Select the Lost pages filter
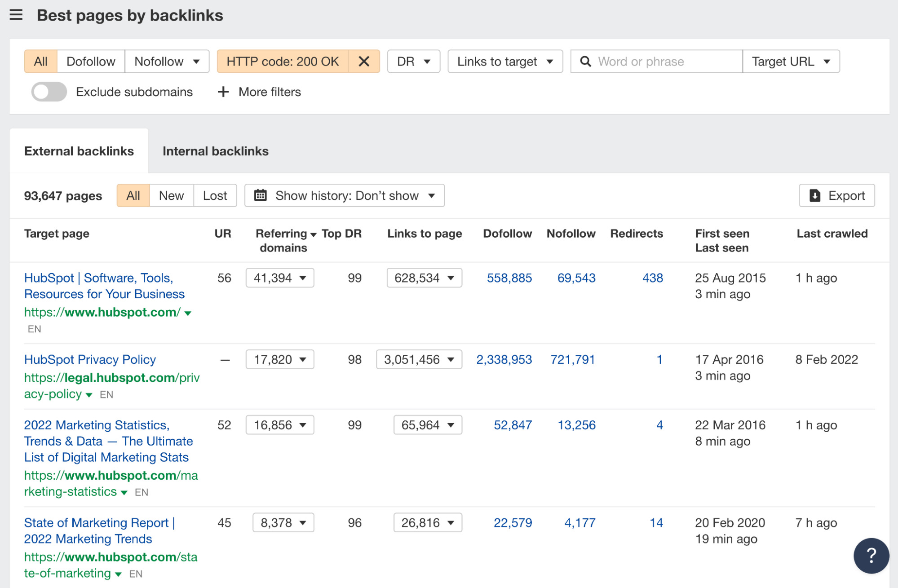This screenshot has width=898, height=588. (215, 195)
